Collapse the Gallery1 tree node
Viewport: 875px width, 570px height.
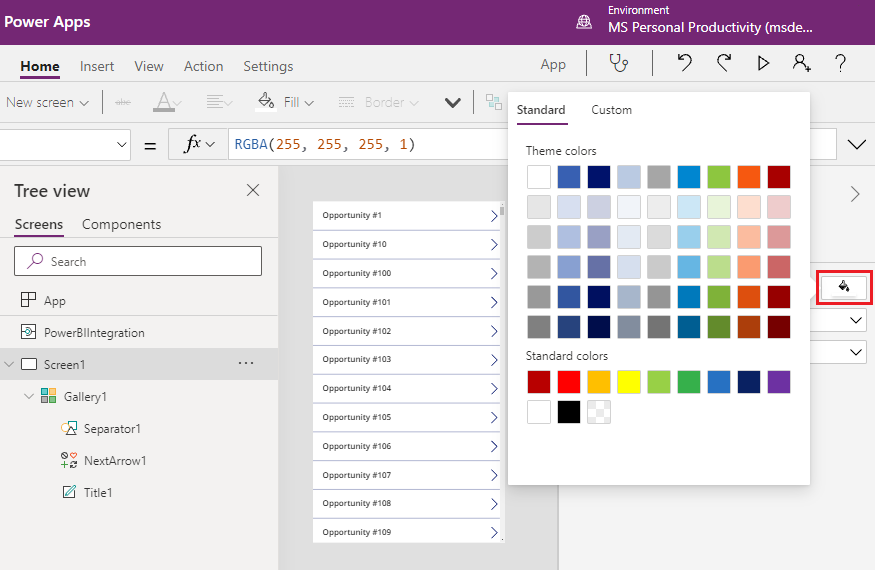pos(29,397)
